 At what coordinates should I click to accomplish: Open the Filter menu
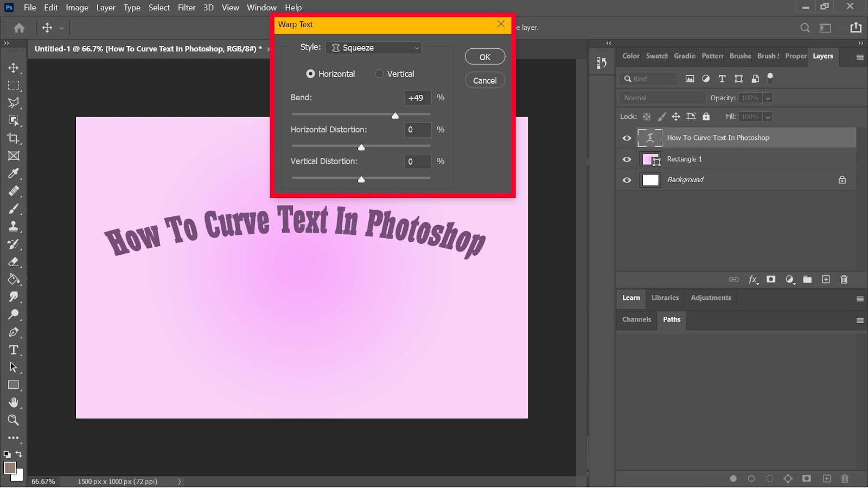[x=187, y=8]
